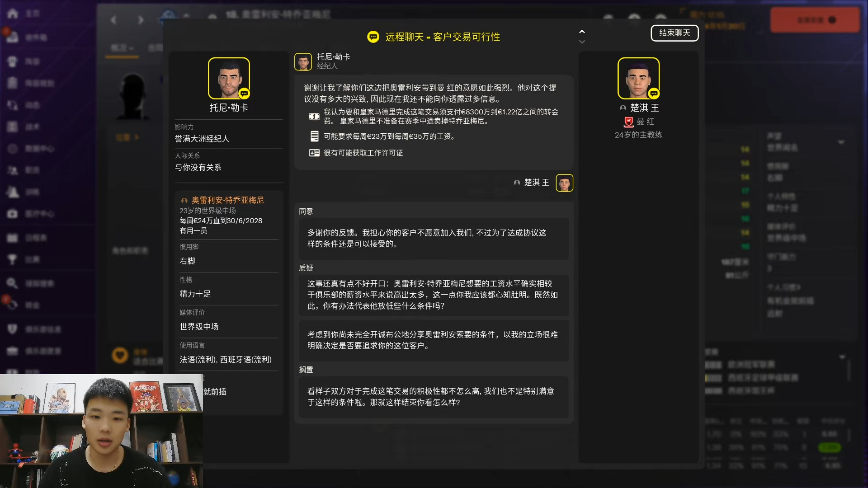This screenshot has height=488, width=868.
Task: Open the shield club icon in the sidebar
Action: [x=12, y=329]
